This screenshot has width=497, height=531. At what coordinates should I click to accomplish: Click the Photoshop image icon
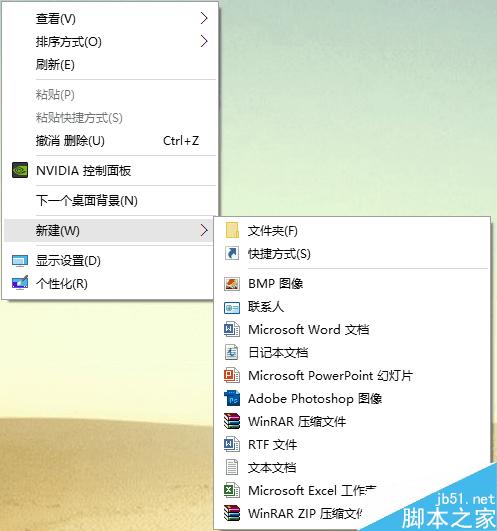click(x=232, y=398)
